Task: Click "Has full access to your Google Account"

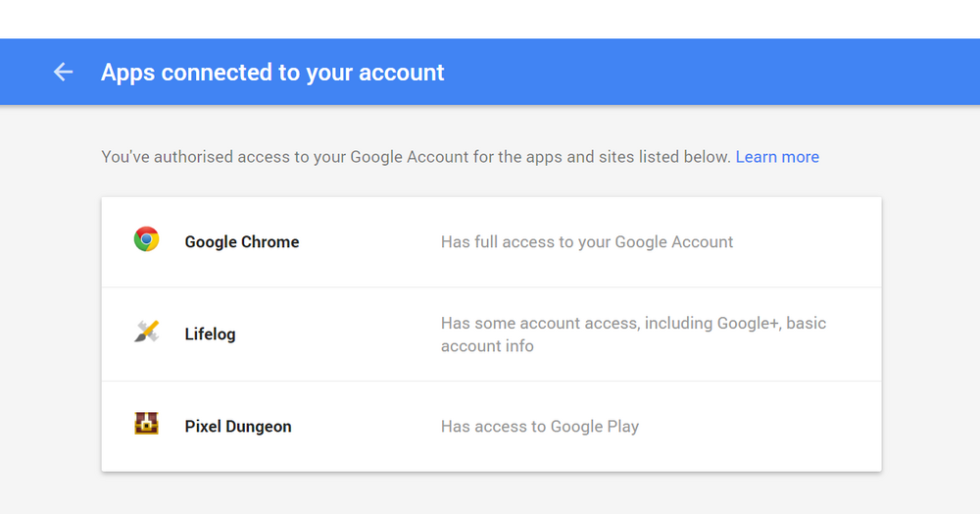Action: 587,242
